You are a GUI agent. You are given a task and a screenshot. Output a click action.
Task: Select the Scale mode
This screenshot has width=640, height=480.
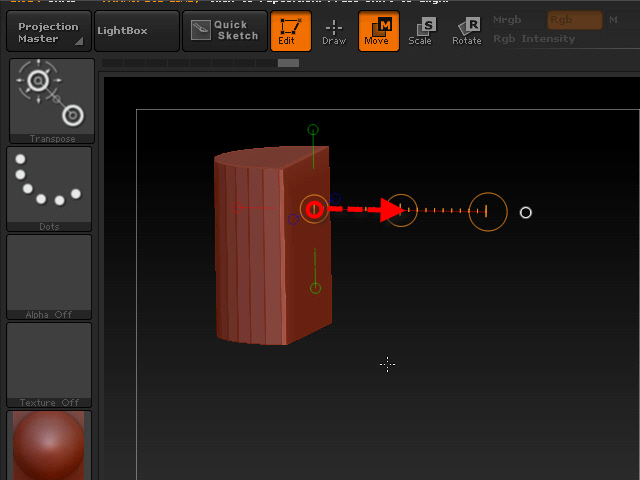(422, 31)
